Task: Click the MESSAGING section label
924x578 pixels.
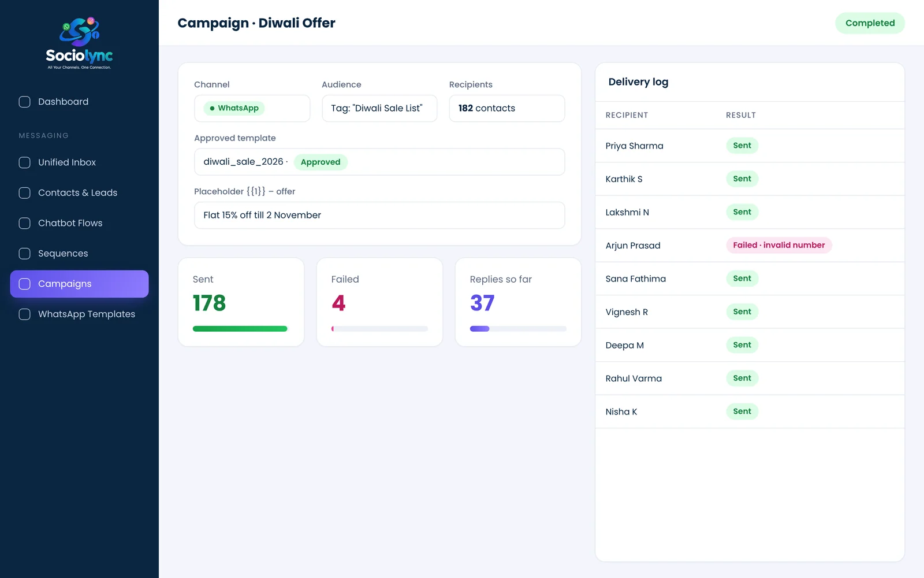Action: [44, 135]
